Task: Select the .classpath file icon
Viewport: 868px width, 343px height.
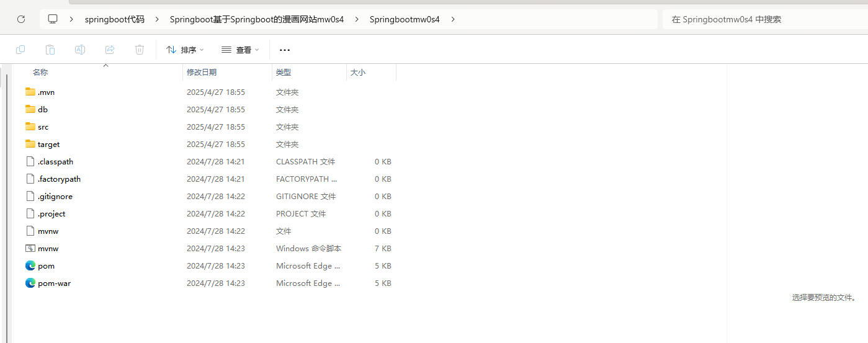Action: (x=30, y=161)
